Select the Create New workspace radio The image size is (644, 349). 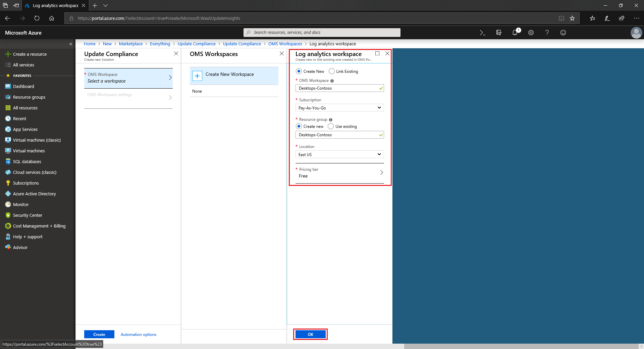coord(299,71)
